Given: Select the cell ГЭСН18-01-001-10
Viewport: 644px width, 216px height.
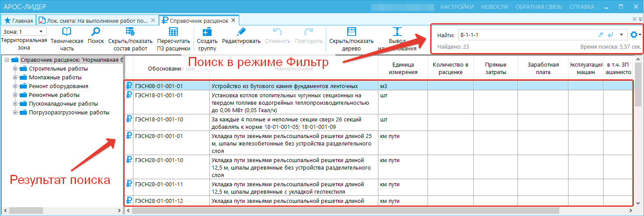Looking at the screenshot, I should pos(172,122).
